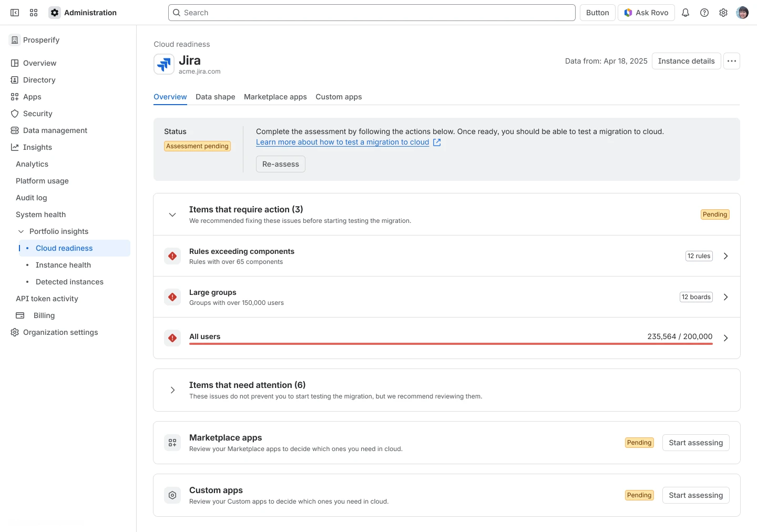The height and width of the screenshot is (532, 757).
Task: Click the Directory sidebar icon
Action: coord(15,80)
